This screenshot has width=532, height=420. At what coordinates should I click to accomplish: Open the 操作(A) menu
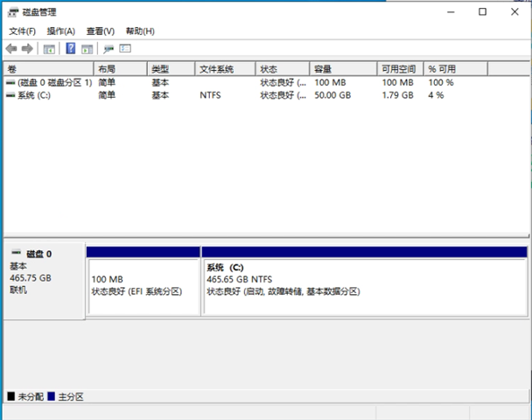pos(60,31)
